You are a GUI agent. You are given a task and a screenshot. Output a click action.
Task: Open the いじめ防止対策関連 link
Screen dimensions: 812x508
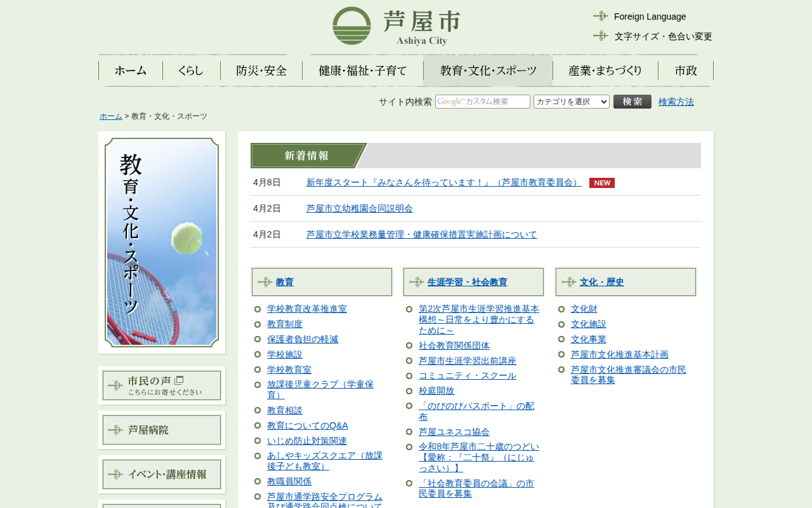click(x=307, y=441)
